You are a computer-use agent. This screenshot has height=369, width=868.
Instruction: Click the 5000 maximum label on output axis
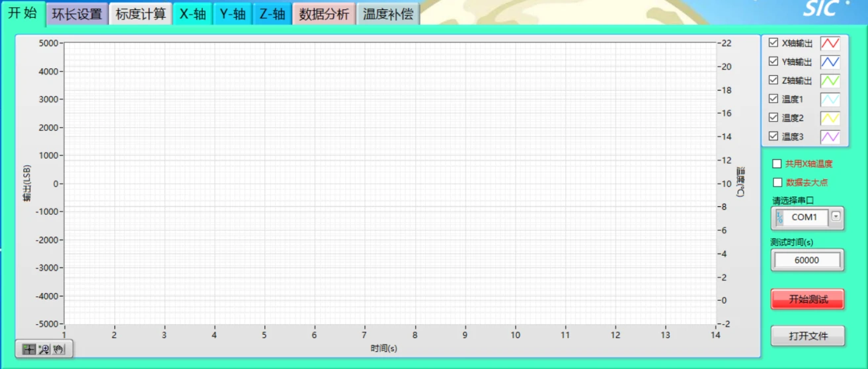(50, 43)
